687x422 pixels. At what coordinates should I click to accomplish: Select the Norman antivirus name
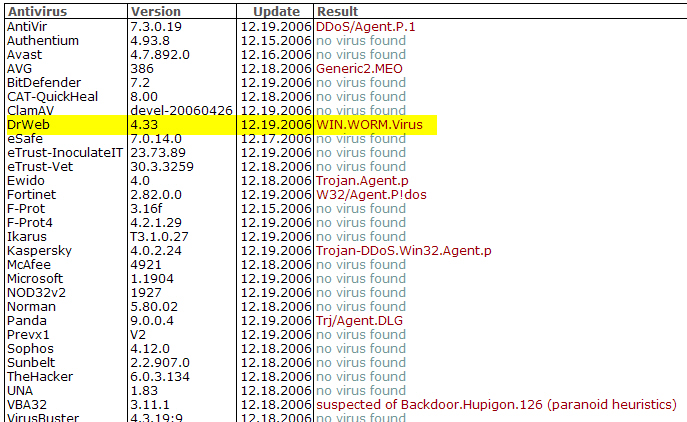point(32,307)
